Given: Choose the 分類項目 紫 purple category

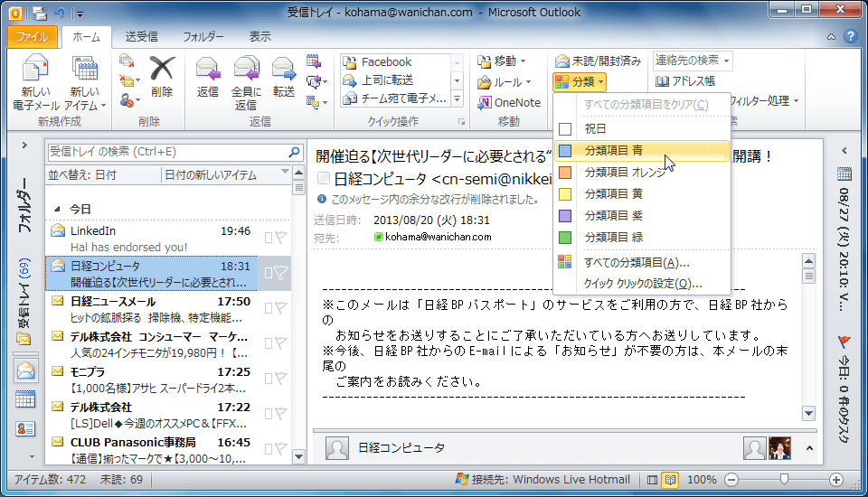Looking at the screenshot, I should 642,216.
